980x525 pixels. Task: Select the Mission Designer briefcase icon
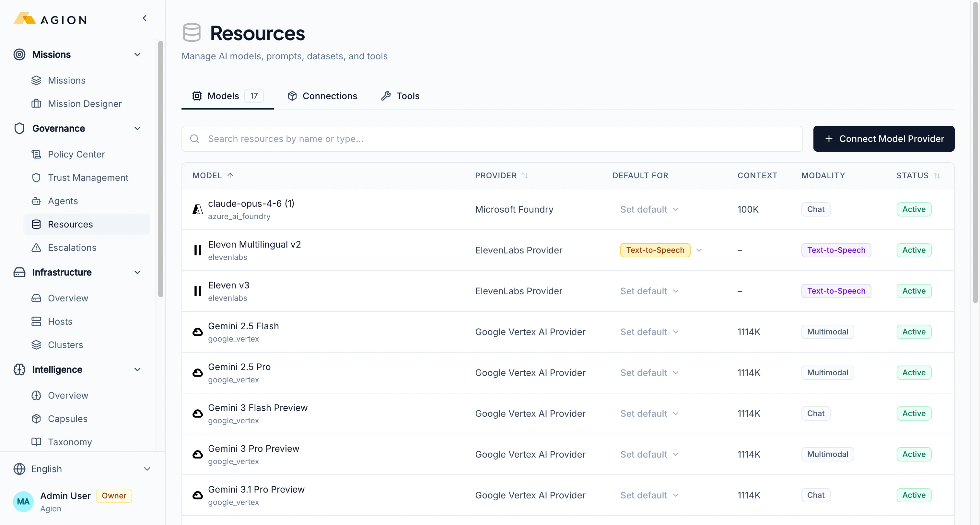pos(37,103)
